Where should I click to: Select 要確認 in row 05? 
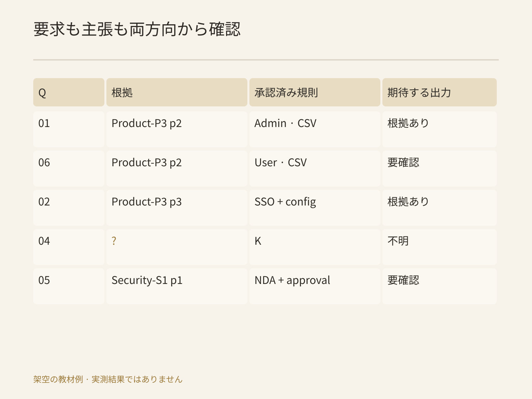440,286
